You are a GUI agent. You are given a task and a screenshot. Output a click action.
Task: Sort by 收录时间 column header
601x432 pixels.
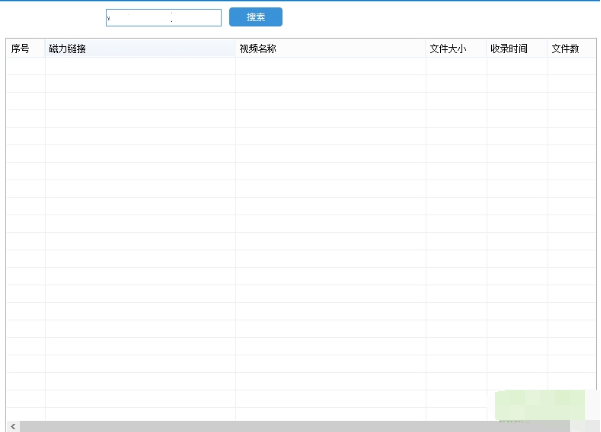click(x=517, y=49)
